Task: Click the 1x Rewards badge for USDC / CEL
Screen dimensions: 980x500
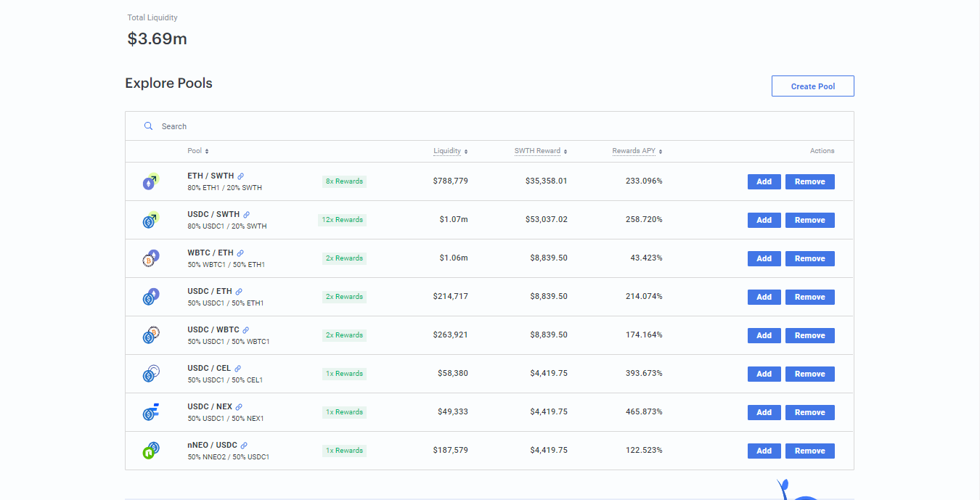Action: pos(344,374)
